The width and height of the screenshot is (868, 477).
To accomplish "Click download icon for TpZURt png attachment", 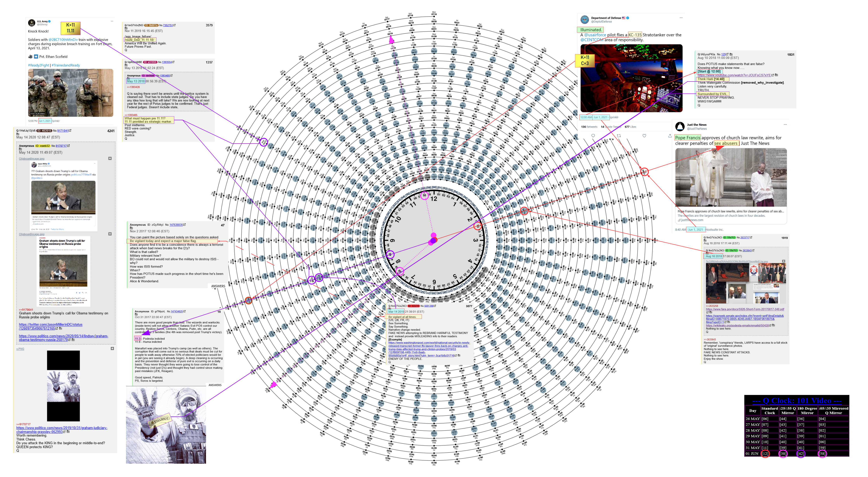I will (x=783, y=261).
